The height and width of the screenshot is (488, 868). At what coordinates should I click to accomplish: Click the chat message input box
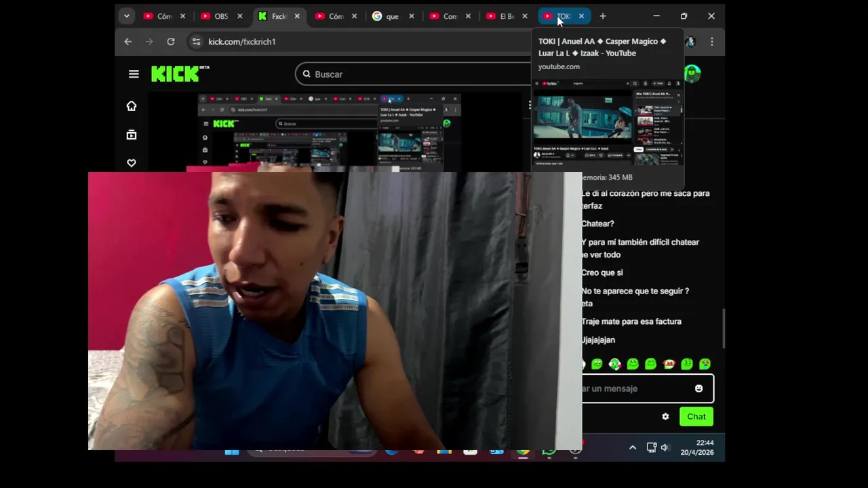click(647, 388)
